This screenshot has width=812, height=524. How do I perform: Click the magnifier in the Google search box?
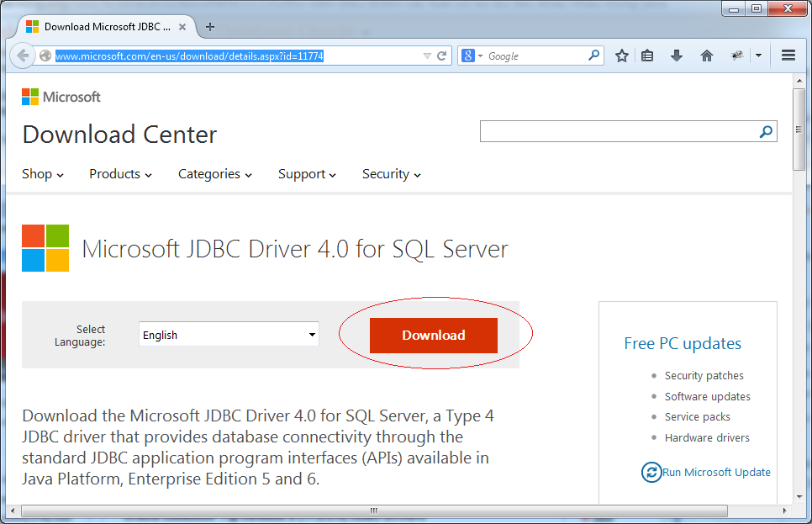click(594, 55)
